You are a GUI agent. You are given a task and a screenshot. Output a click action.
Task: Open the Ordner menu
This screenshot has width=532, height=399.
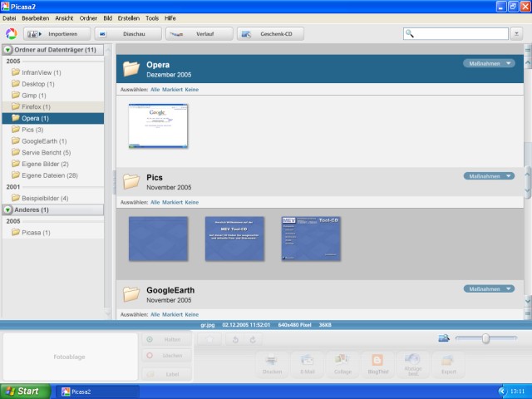(88, 18)
